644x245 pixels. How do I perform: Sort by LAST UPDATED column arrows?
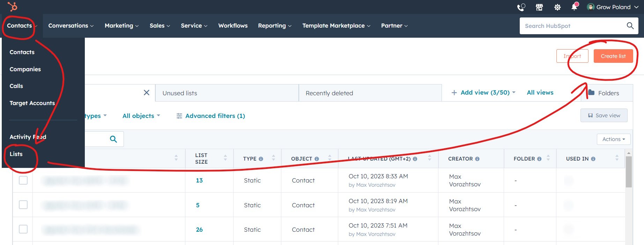point(429,158)
